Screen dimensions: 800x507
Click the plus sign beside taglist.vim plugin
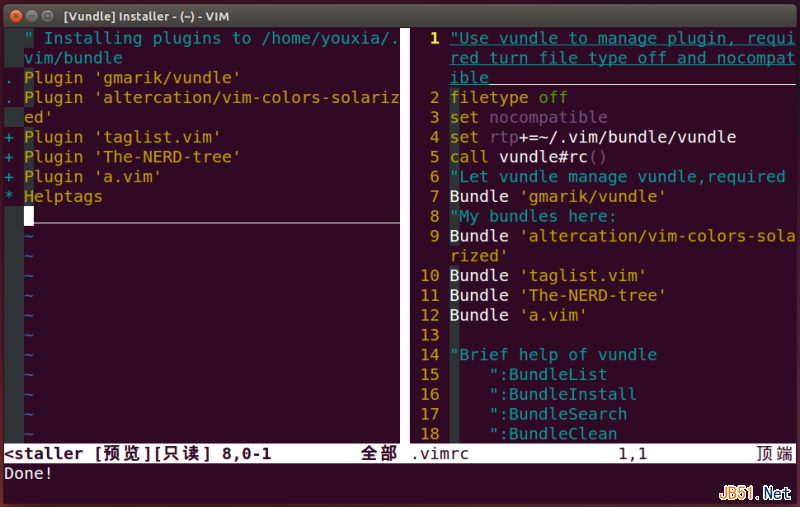[9, 138]
